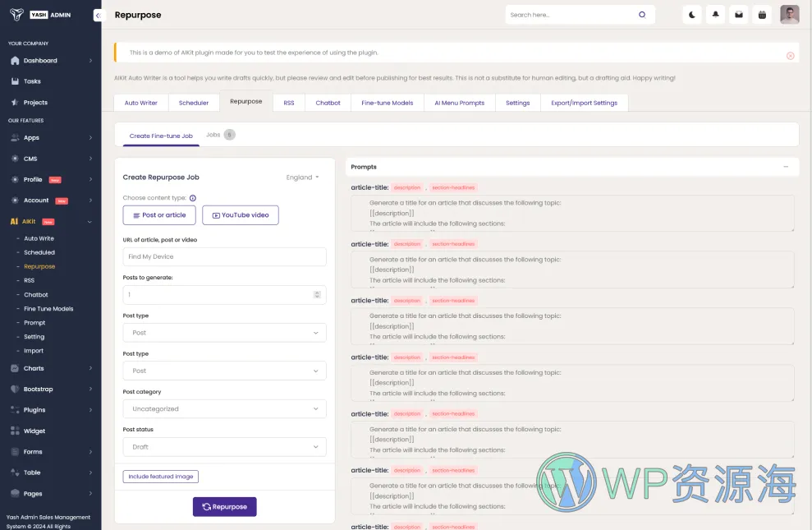
Task: Toggle dark mode moon icon
Action: (x=692, y=15)
